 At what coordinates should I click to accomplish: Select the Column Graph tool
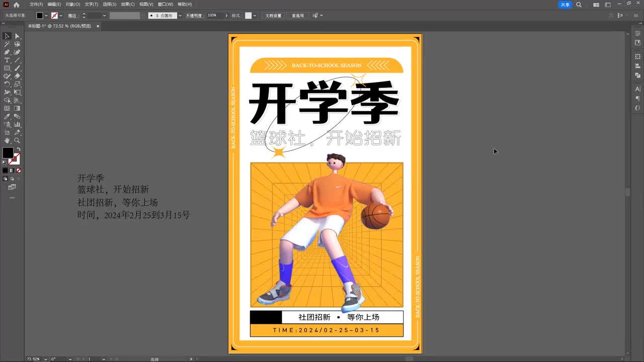click(17, 125)
